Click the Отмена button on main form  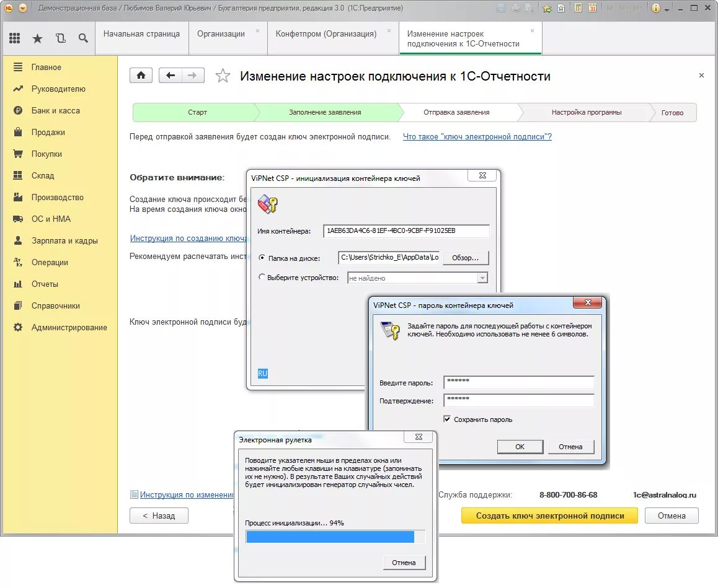[x=671, y=516]
